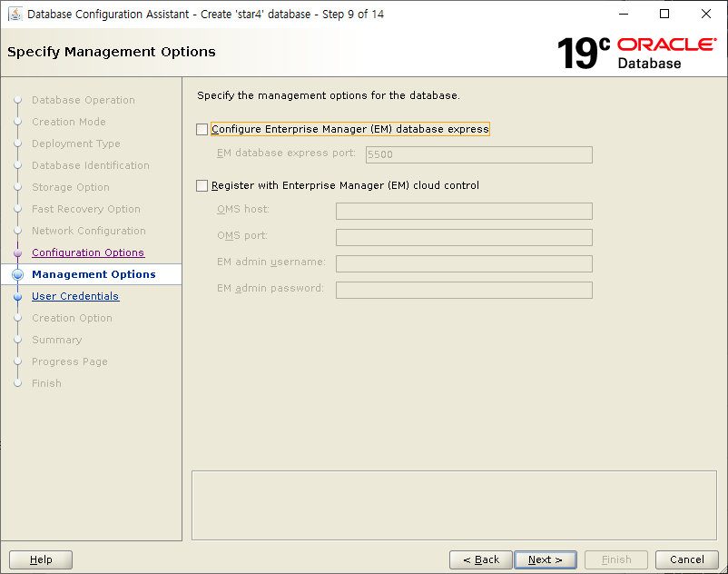This screenshot has height=574, width=728.
Task: Click Deployment Type step label
Action: tap(76, 143)
